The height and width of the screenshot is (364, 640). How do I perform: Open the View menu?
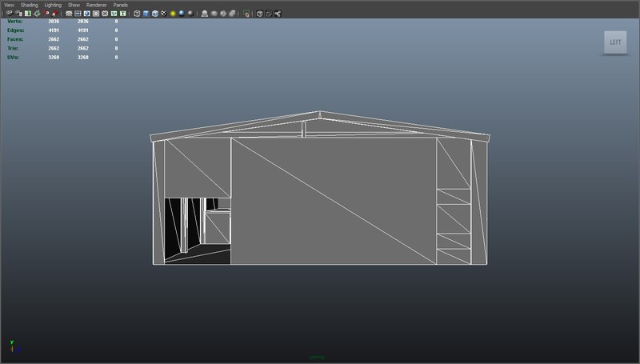[9, 5]
